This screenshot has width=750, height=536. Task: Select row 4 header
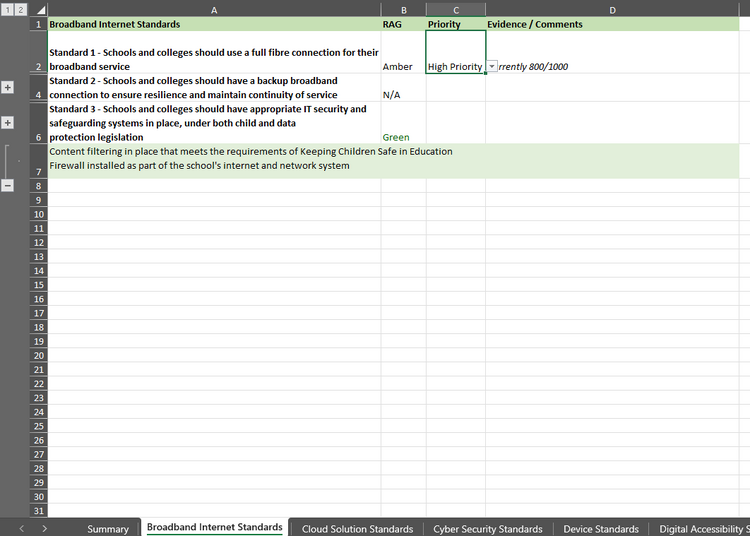click(38, 88)
